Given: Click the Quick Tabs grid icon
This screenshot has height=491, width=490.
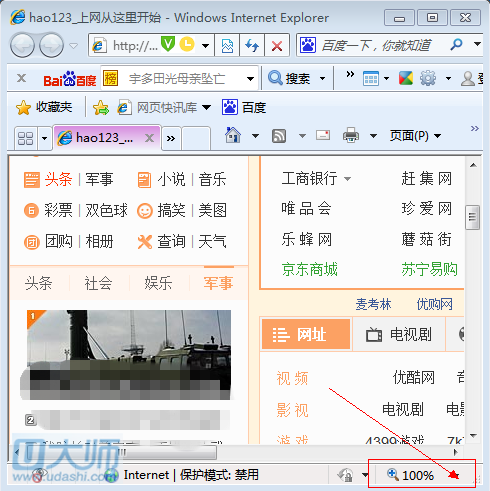Looking at the screenshot, I should [26, 138].
